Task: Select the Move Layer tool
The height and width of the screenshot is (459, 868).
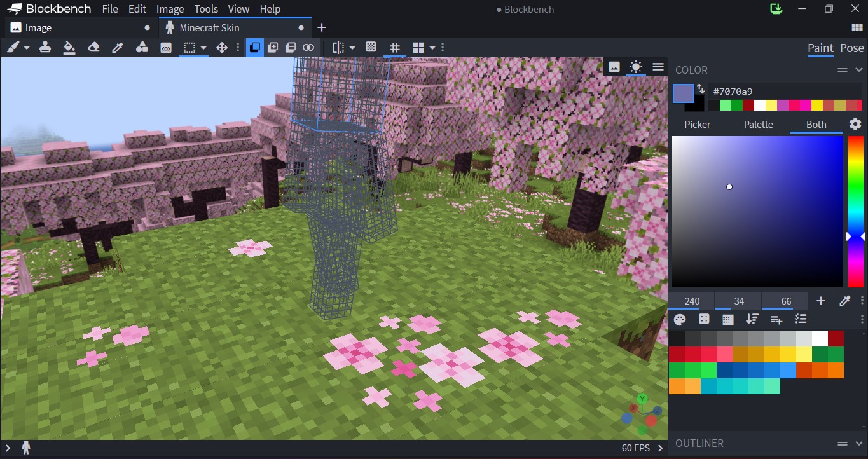Action: coord(221,47)
